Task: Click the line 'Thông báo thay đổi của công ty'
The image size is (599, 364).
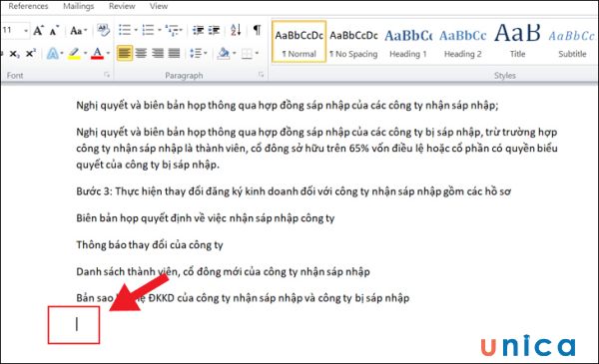Action: [x=150, y=245]
